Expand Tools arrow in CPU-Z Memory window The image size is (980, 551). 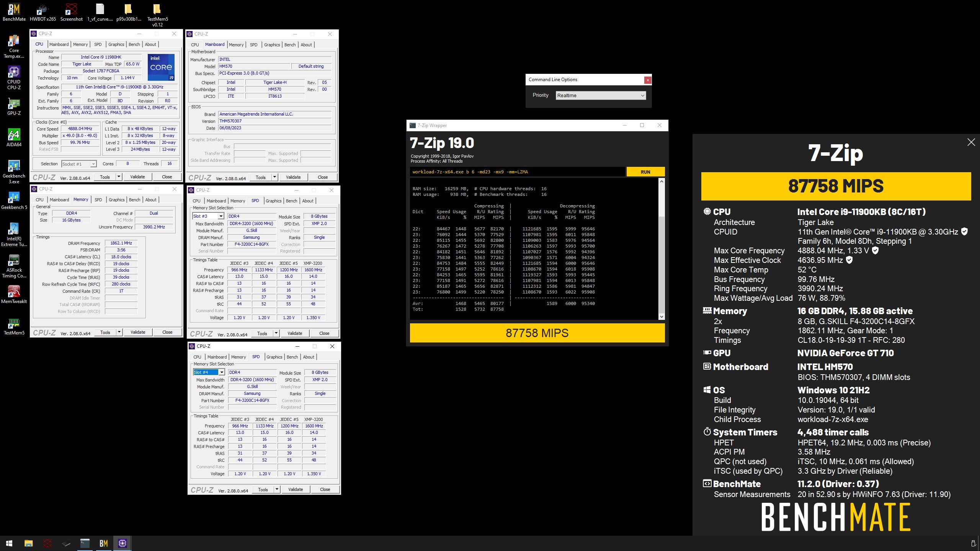pyautogui.click(x=119, y=332)
